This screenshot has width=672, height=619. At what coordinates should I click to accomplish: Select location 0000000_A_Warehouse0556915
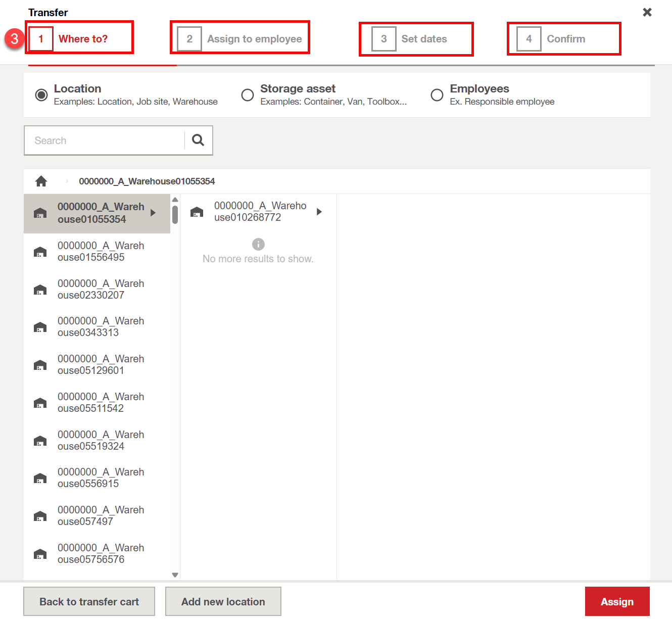click(x=97, y=478)
